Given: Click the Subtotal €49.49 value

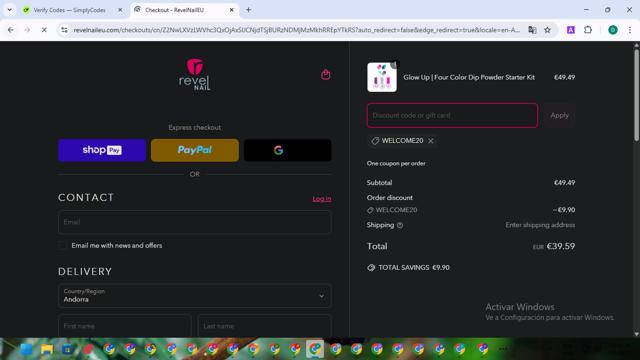Looking at the screenshot, I should pos(564,183).
